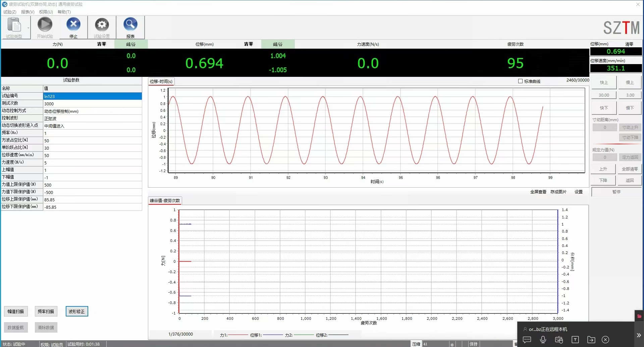Close the fatigue test window

(x=638, y=4)
